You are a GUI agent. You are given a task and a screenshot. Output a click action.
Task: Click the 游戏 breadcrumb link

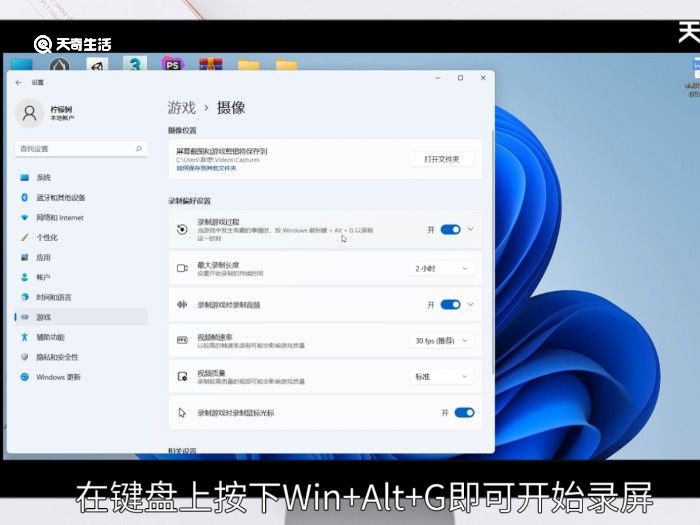click(x=182, y=108)
